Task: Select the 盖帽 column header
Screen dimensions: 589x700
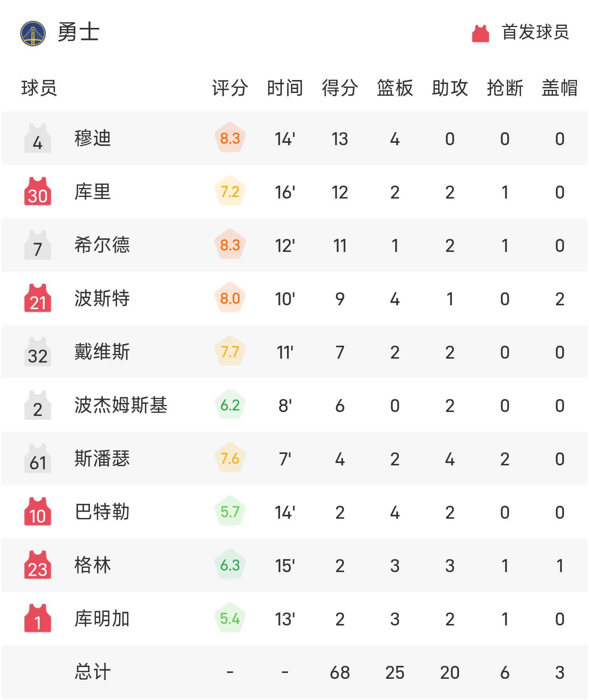Action: click(x=560, y=88)
